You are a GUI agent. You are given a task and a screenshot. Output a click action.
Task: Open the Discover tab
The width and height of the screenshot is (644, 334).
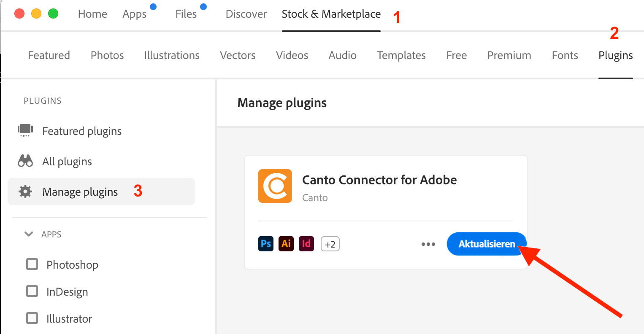click(246, 14)
